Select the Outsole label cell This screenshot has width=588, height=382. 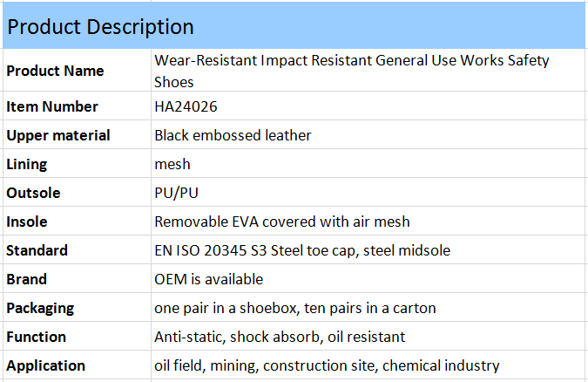pos(33,193)
